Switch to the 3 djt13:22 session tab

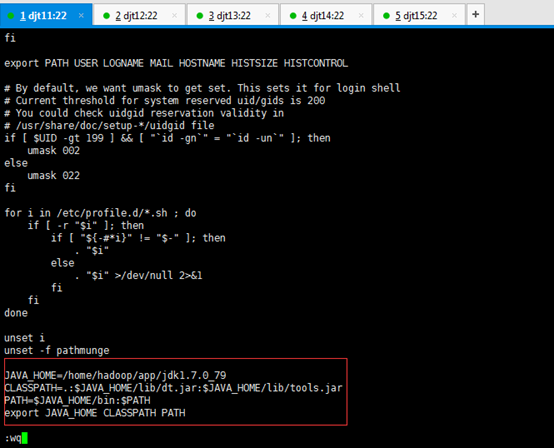click(232, 15)
